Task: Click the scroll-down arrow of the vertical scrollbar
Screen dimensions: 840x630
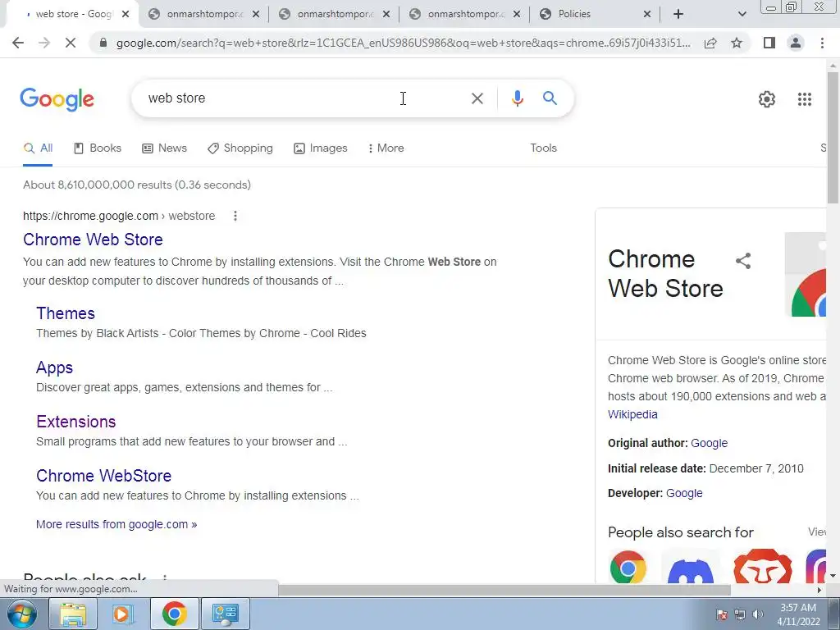Action: (833, 576)
